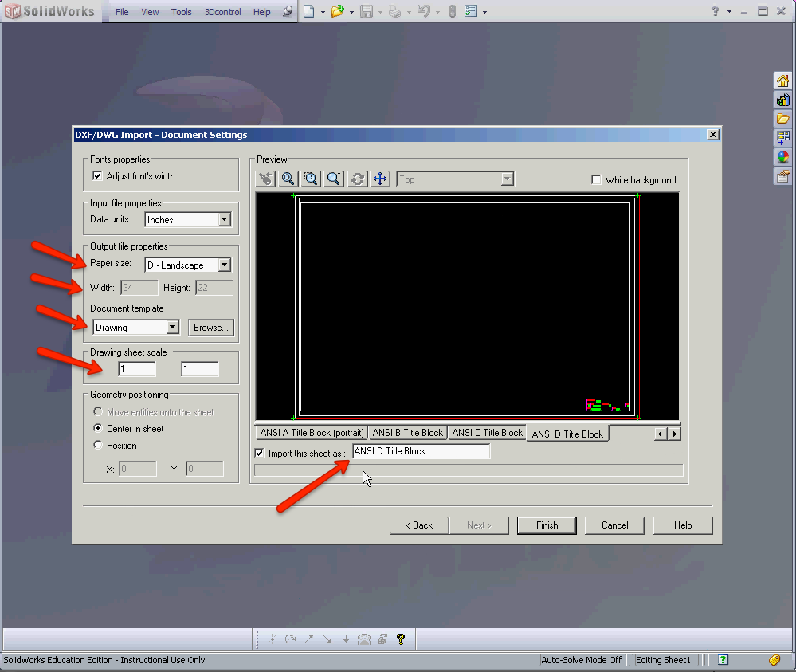
Task: Choose the Zoom In/Out magnifier icon
Action: [x=334, y=179]
